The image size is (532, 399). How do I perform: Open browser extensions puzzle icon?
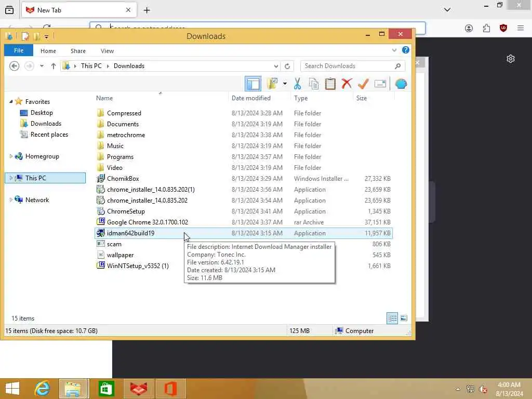[x=486, y=28]
